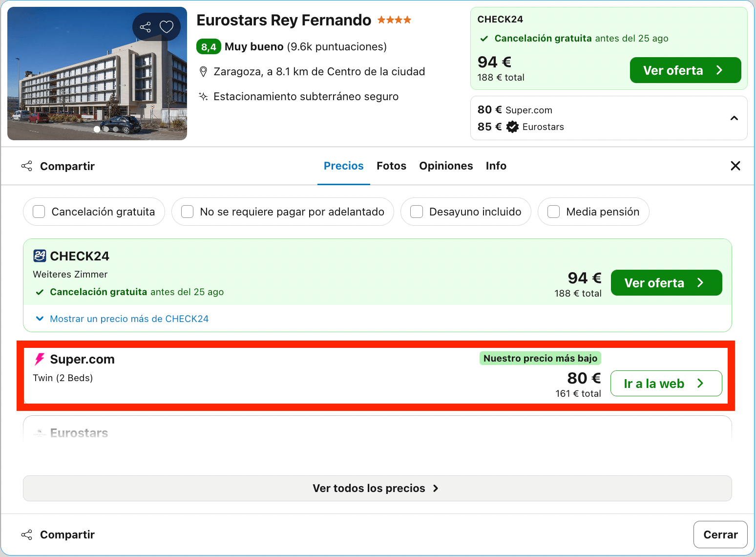Click Ver todos los precios button
This screenshot has height=557, width=756.
click(x=378, y=488)
